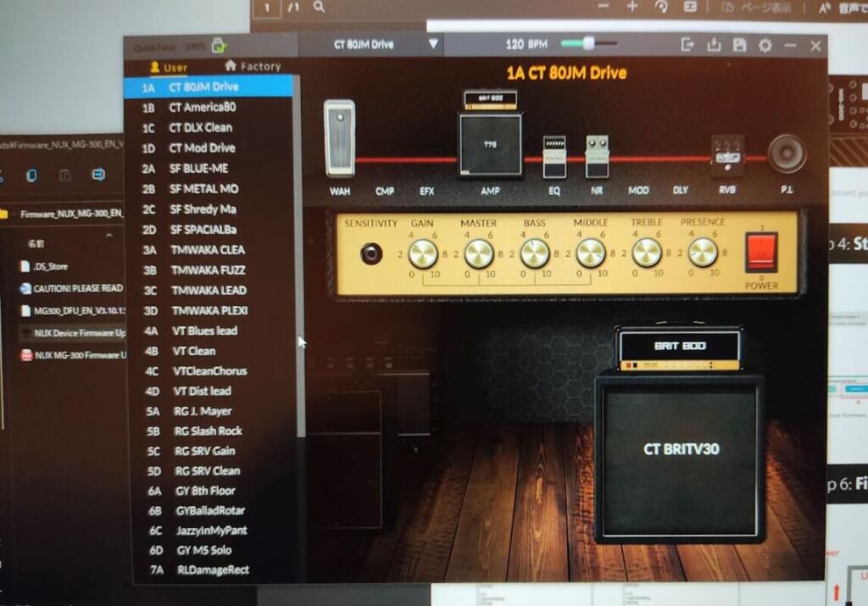
Task: Toggle the red amp POWER switch
Action: click(761, 253)
